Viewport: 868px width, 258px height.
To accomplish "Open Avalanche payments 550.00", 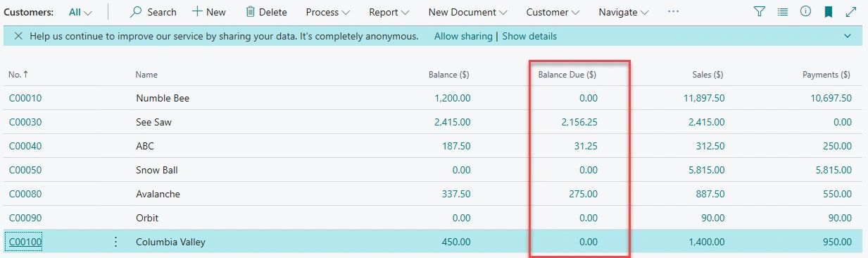I will point(837,194).
